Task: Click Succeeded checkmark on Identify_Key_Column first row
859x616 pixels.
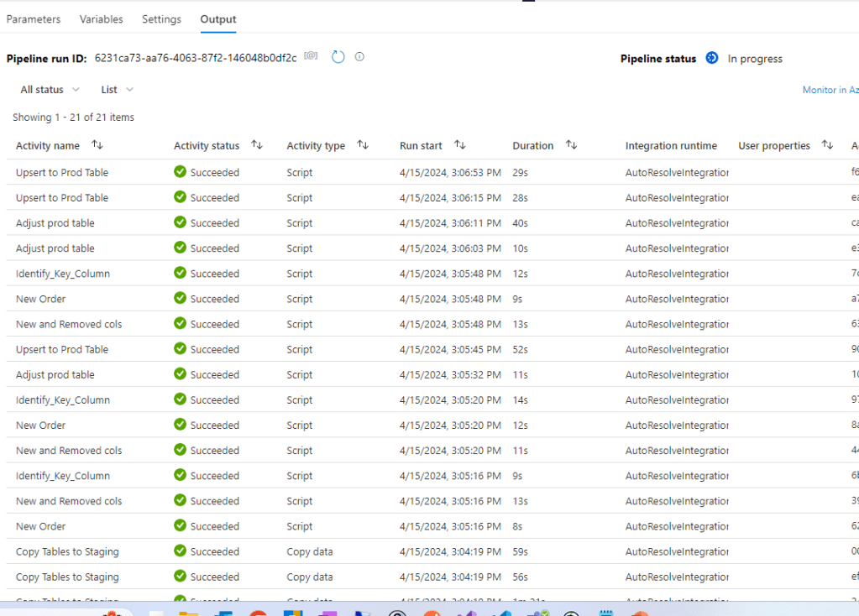Action: point(180,274)
